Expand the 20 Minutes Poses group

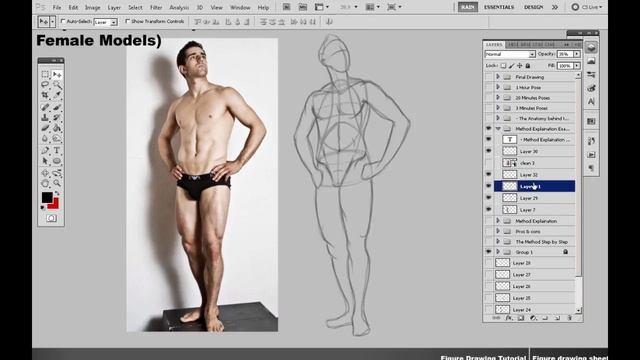pyautogui.click(x=498, y=98)
